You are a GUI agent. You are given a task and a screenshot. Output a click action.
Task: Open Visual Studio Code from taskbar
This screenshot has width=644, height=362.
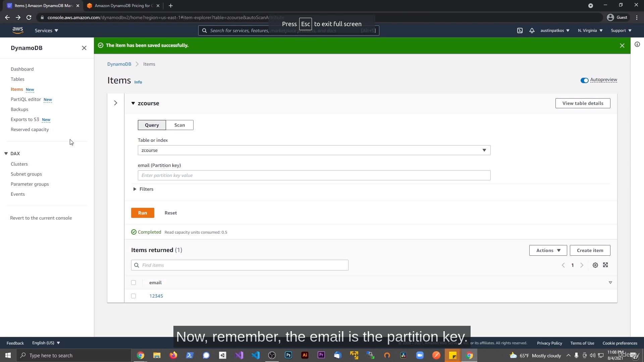pyautogui.click(x=256, y=355)
